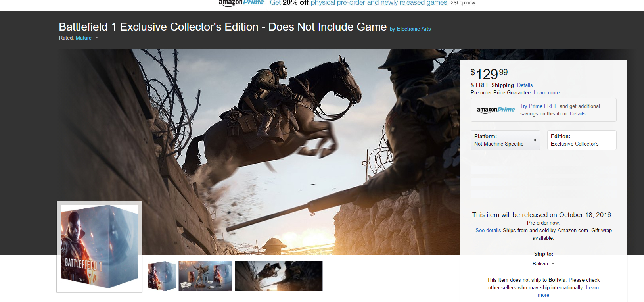Click the Amazon Prime logo in top banner
This screenshot has width=644, height=302.
(x=241, y=3)
